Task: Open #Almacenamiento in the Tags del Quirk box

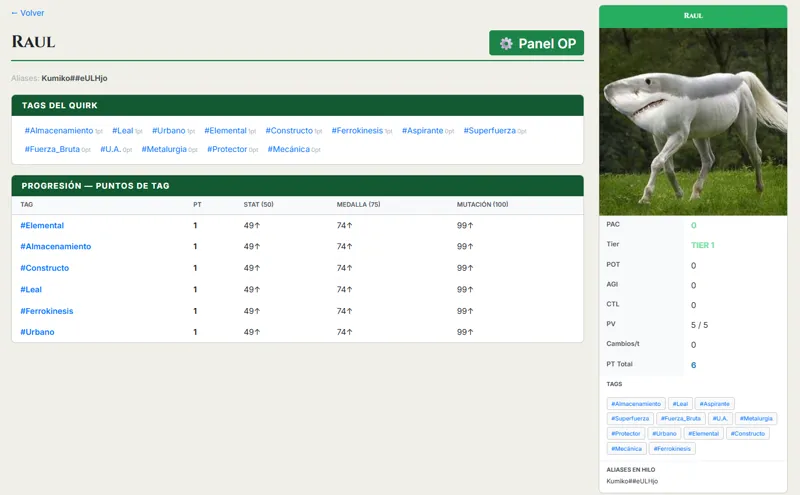Action: coord(59,131)
